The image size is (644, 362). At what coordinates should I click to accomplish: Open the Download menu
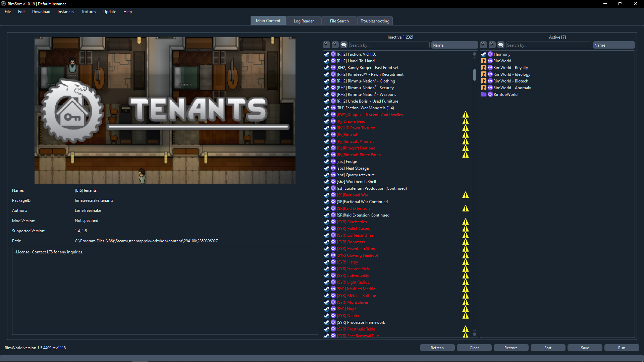point(41,11)
